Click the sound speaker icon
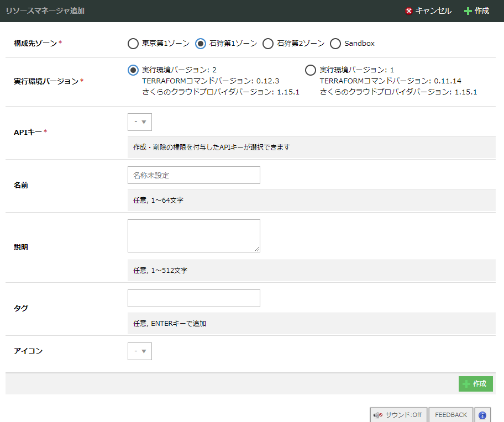The width and height of the screenshot is (504, 422). 378,415
